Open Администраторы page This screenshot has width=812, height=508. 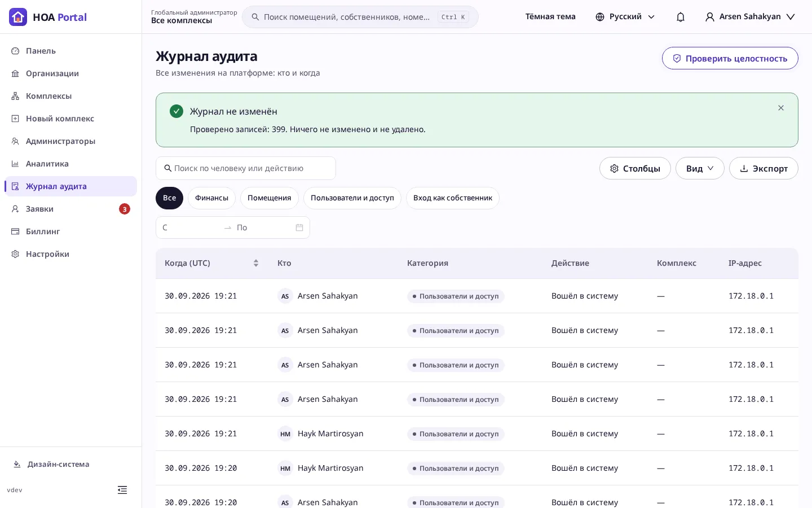pos(70,141)
